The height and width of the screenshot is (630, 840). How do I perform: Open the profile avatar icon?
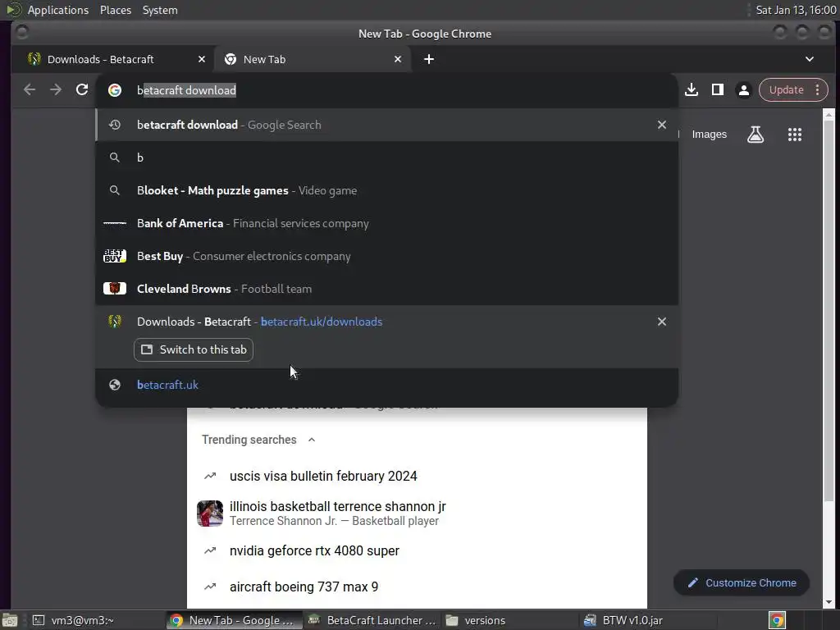(743, 90)
